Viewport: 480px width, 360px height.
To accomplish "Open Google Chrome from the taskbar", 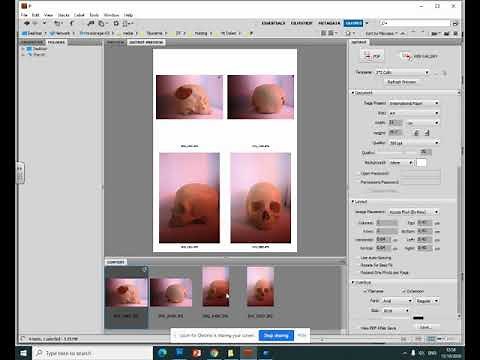I will 214,353.
